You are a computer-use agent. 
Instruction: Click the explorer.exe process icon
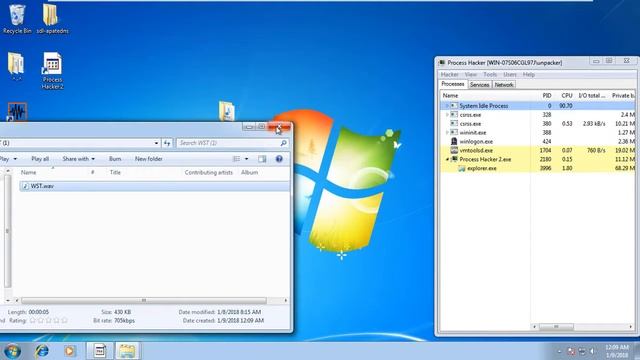tap(462, 168)
